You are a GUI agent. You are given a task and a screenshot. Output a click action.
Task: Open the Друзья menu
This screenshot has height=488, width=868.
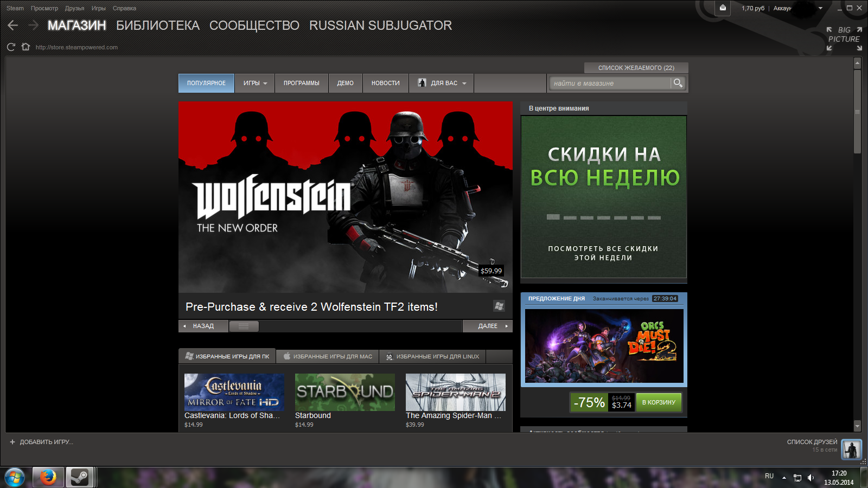point(75,8)
